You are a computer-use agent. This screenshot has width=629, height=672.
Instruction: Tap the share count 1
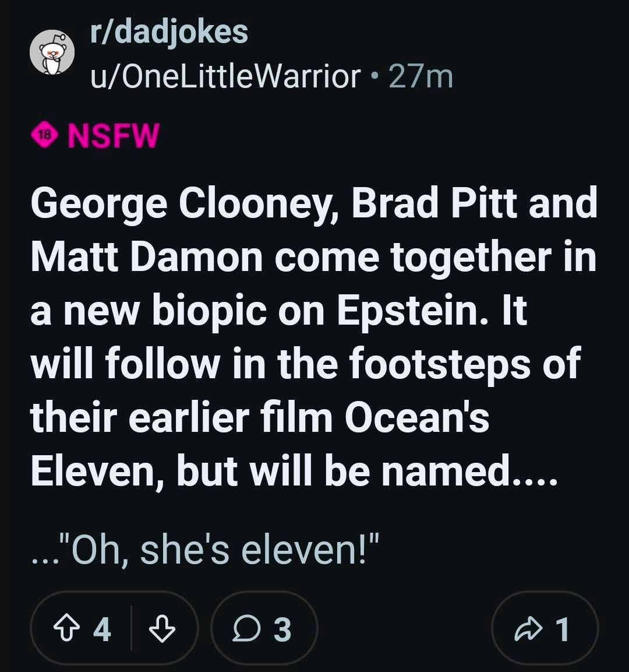[563, 629]
